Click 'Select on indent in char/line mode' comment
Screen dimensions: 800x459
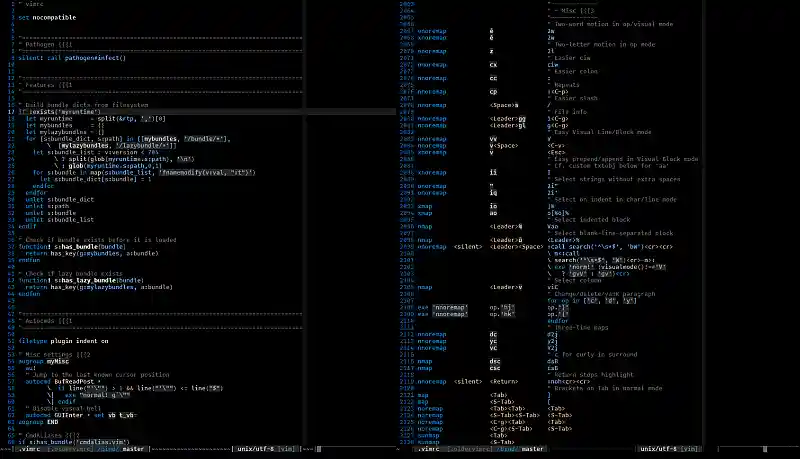pyautogui.click(x=615, y=199)
